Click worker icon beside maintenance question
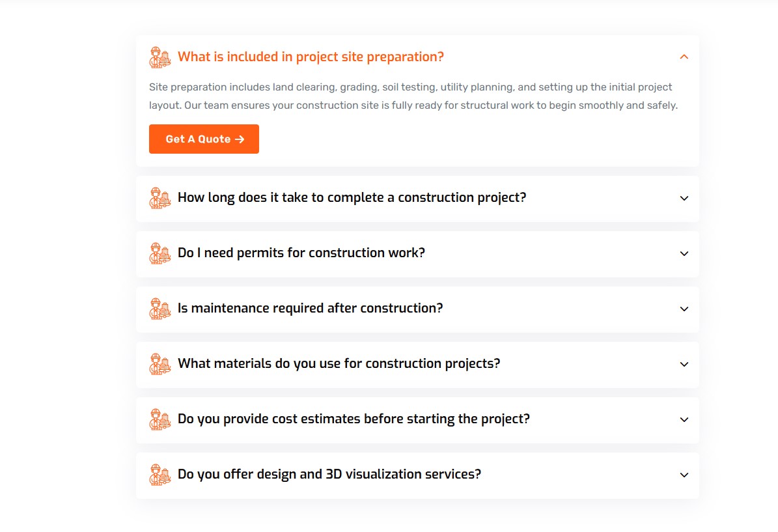The width and height of the screenshot is (778, 532). click(x=160, y=309)
